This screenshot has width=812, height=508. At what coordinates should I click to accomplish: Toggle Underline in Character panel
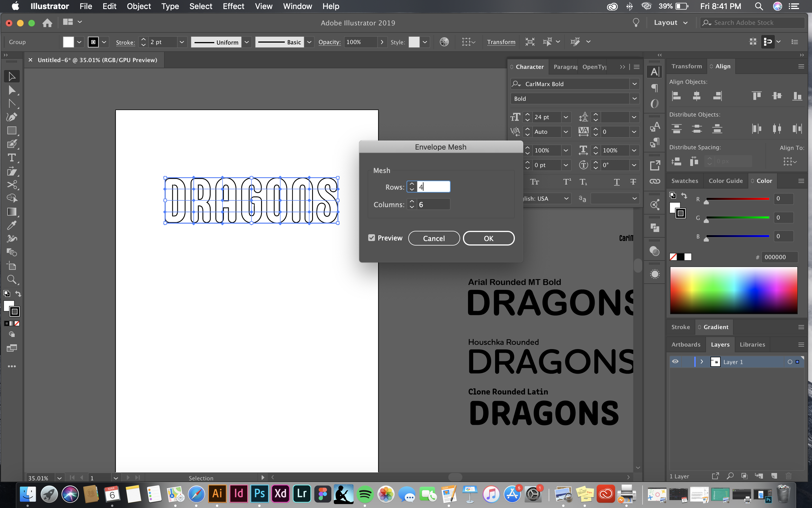pos(617,182)
